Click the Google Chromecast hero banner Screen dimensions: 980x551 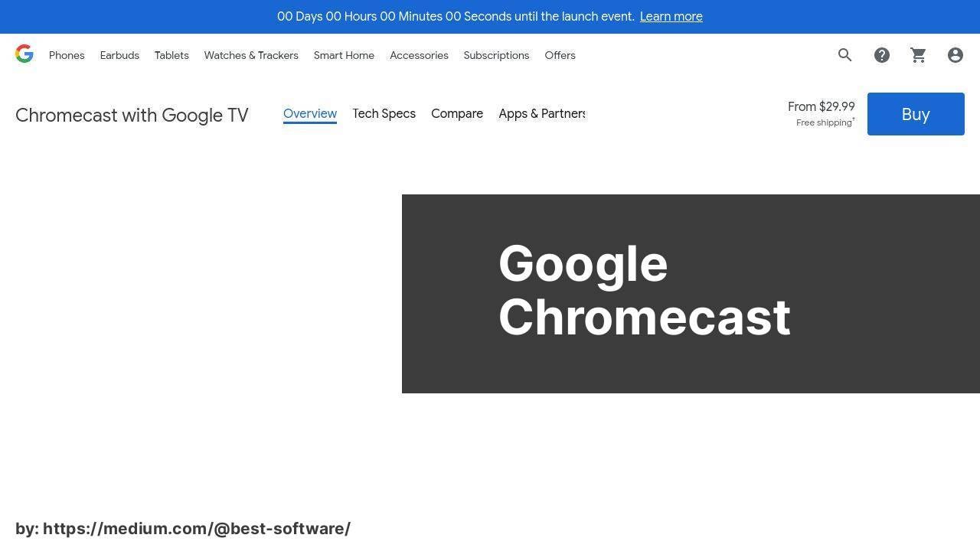pyautogui.click(x=691, y=294)
